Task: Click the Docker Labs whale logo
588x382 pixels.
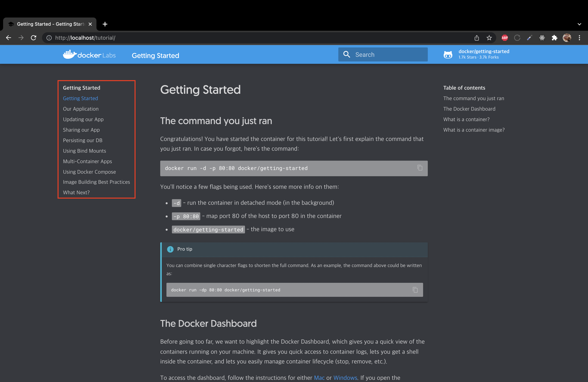Action: click(69, 55)
